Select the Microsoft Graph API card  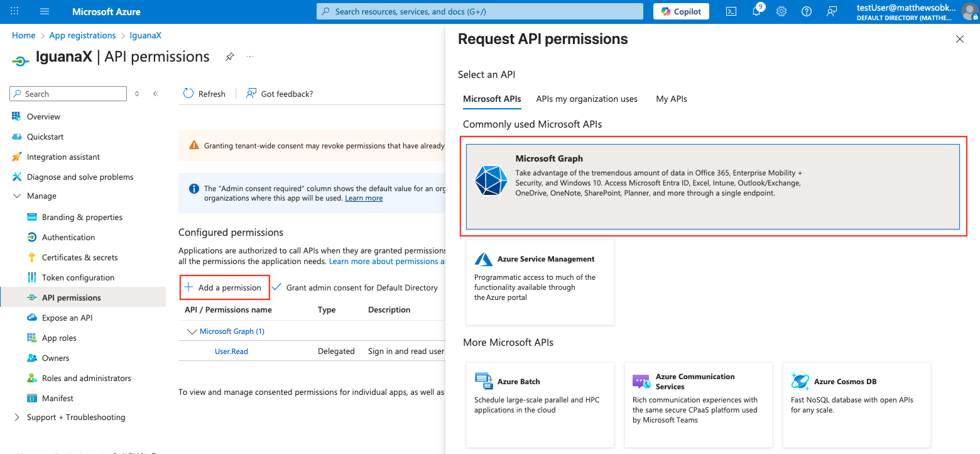coord(712,187)
